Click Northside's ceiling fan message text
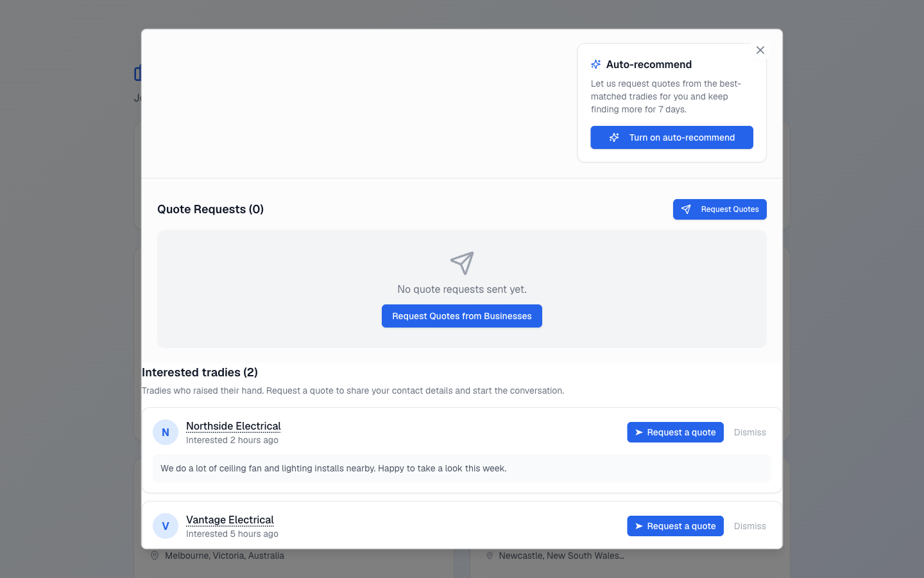The width and height of the screenshot is (924, 578). click(x=334, y=468)
